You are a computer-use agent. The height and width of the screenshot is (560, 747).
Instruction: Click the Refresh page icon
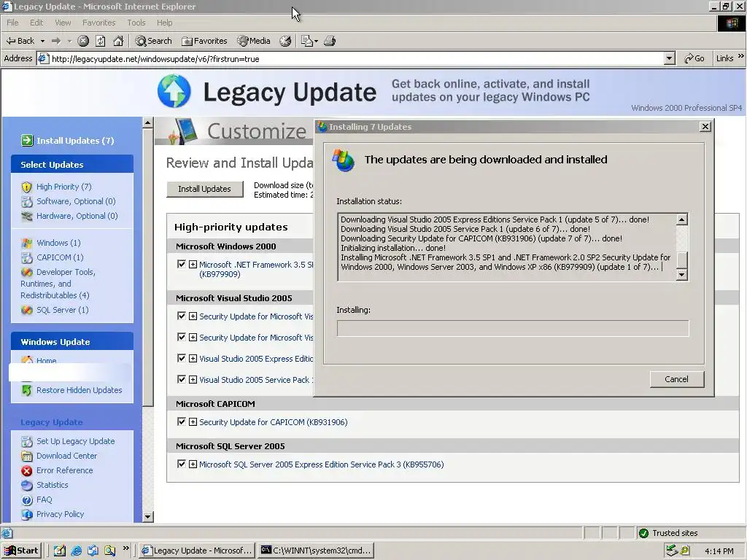(x=101, y=41)
